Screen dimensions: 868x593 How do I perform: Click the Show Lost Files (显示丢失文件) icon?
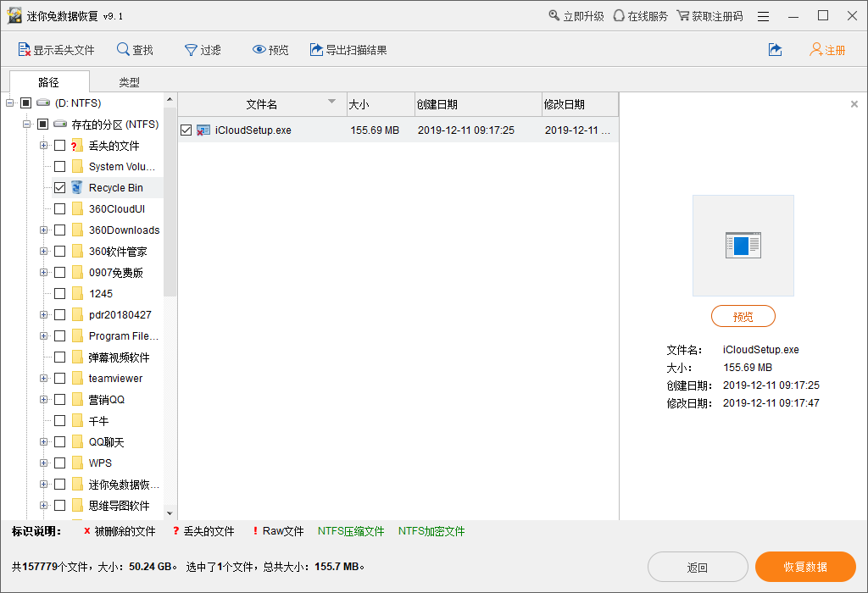coord(24,50)
